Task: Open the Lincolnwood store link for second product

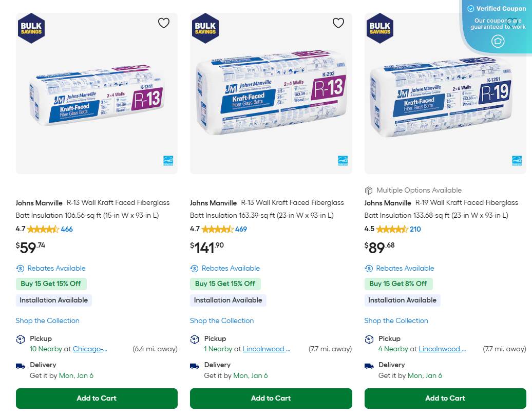Action: coord(266,349)
